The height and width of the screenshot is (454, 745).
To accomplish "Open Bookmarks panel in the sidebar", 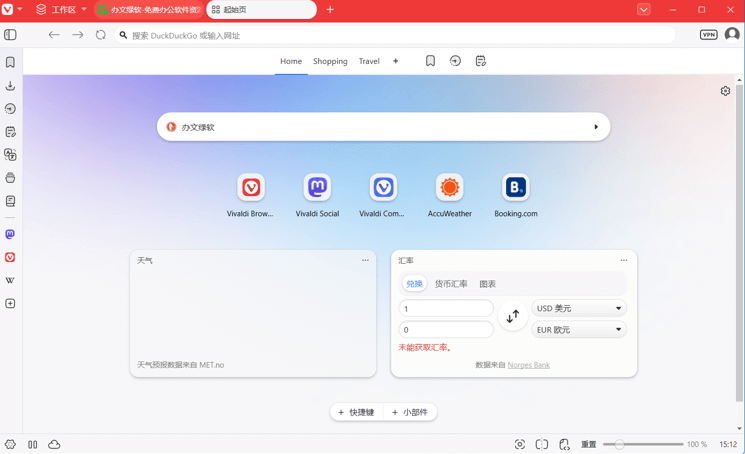I will [10, 62].
